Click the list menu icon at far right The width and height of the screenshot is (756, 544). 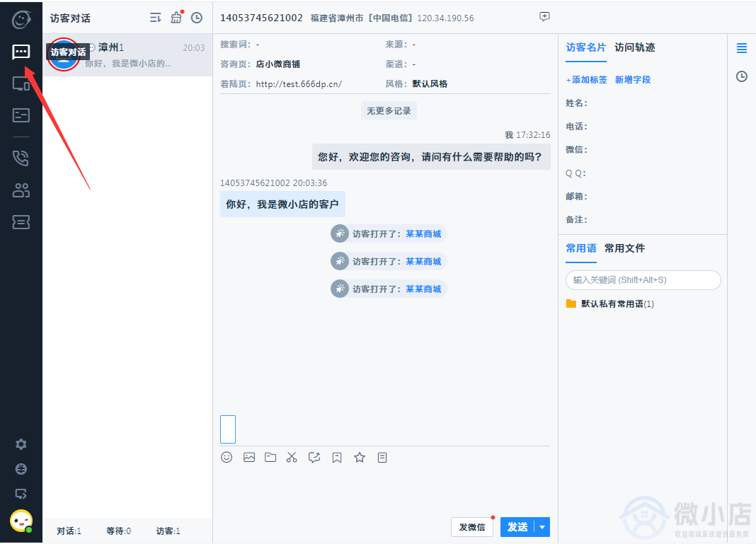(x=742, y=47)
